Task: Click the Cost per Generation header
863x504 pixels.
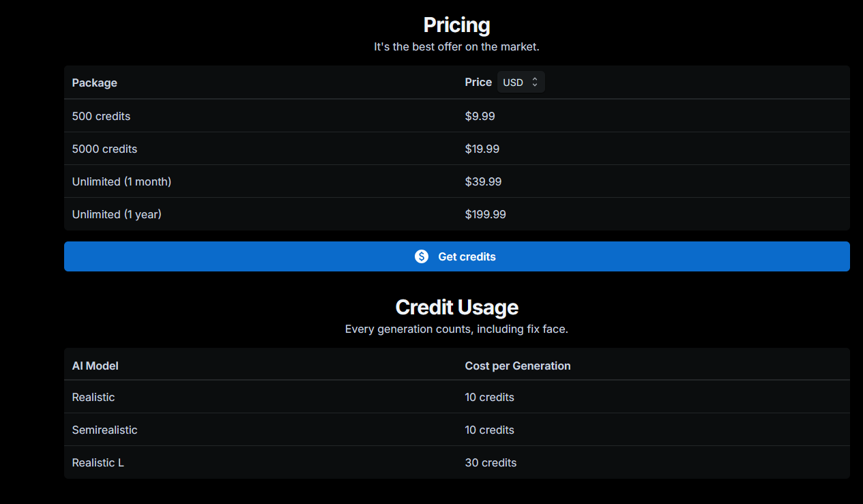Action: click(517, 366)
